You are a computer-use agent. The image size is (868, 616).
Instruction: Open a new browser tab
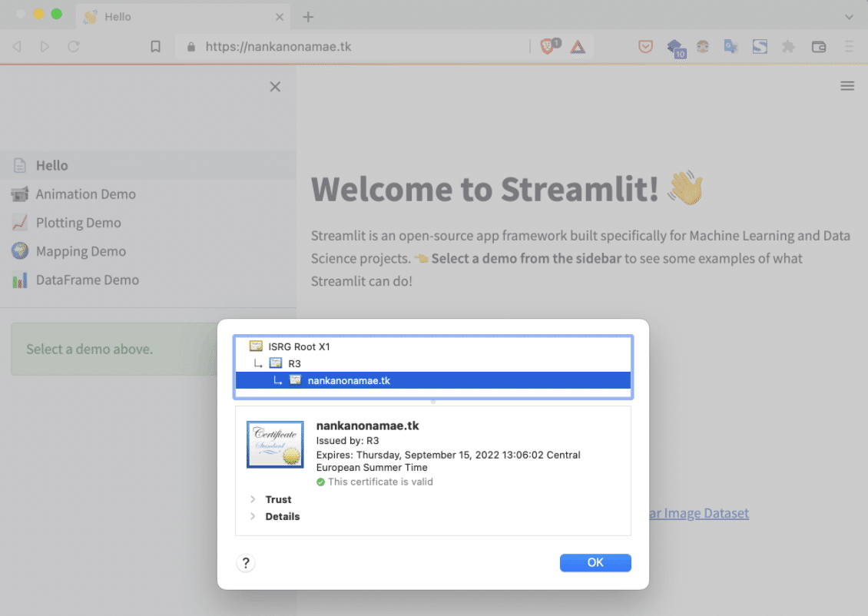[308, 17]
